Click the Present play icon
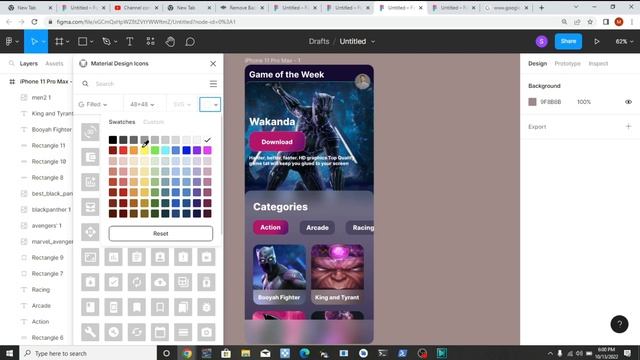Image resolution: width=640 pixels, height=360 pixels. coord(597,42)
